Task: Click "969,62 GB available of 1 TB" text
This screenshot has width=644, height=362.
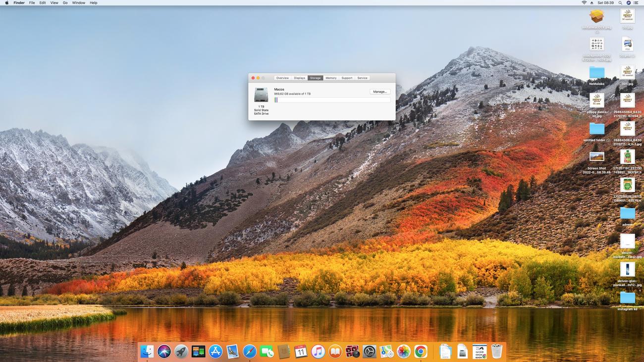Action: coord(292,94)
